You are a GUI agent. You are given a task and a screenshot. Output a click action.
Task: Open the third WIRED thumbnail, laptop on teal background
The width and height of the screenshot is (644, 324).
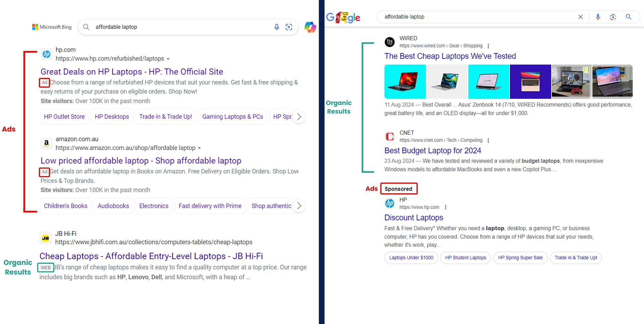point(489,82)
